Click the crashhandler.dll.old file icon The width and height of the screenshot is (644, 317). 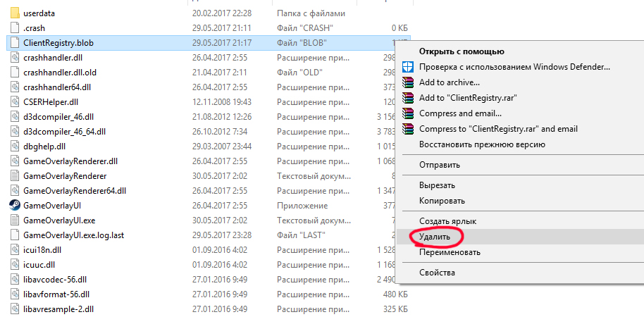pos(15,73)
